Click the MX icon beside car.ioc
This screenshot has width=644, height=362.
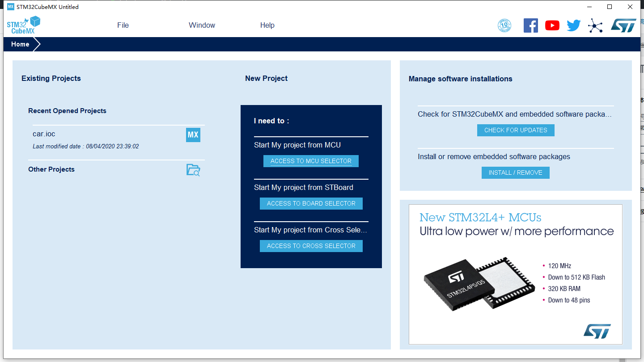[193, 135]
